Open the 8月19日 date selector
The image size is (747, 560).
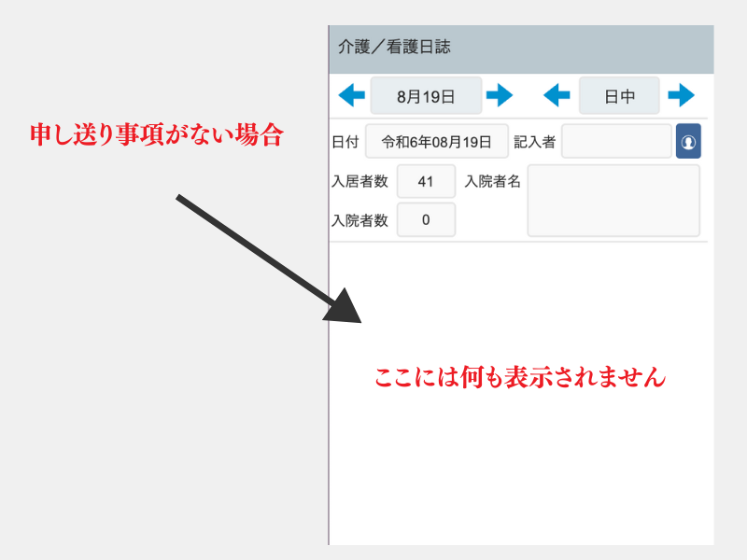click(x=426, y=96)
